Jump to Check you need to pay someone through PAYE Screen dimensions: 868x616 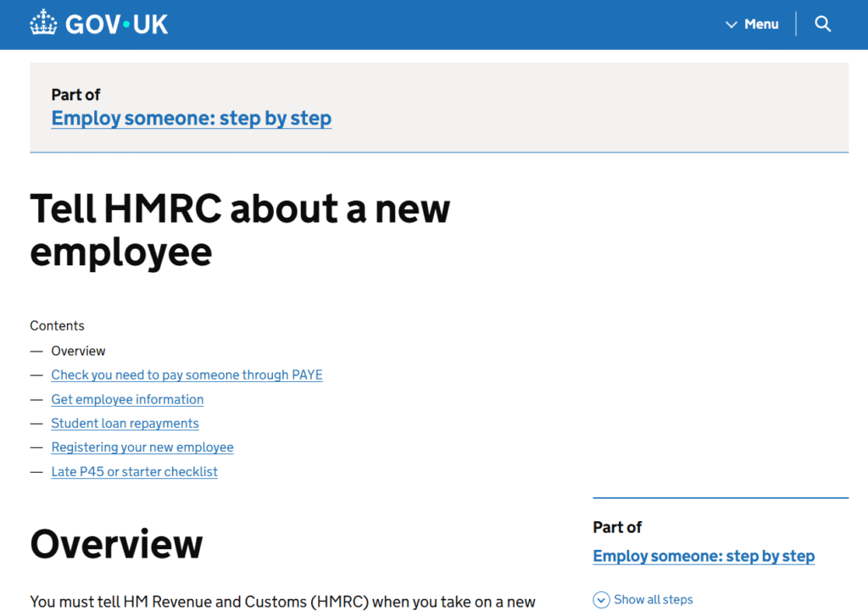coord(186,375)
